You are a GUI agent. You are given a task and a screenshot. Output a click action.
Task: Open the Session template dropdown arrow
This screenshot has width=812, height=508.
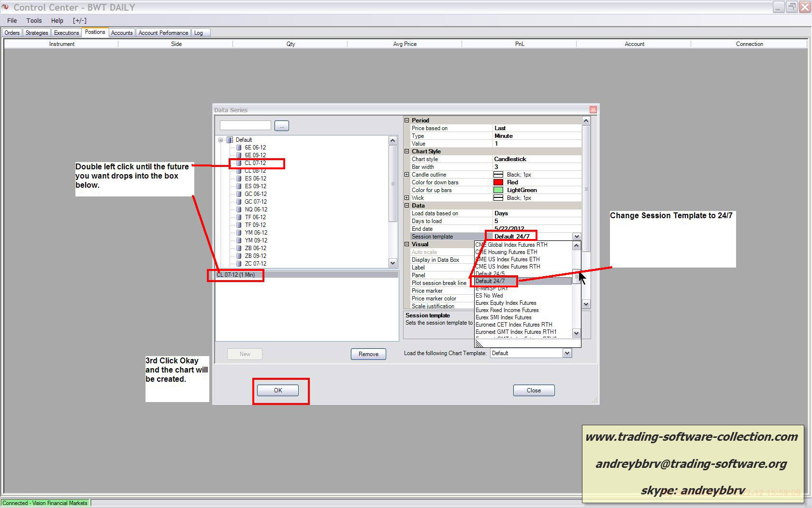[x=576, y=237]
